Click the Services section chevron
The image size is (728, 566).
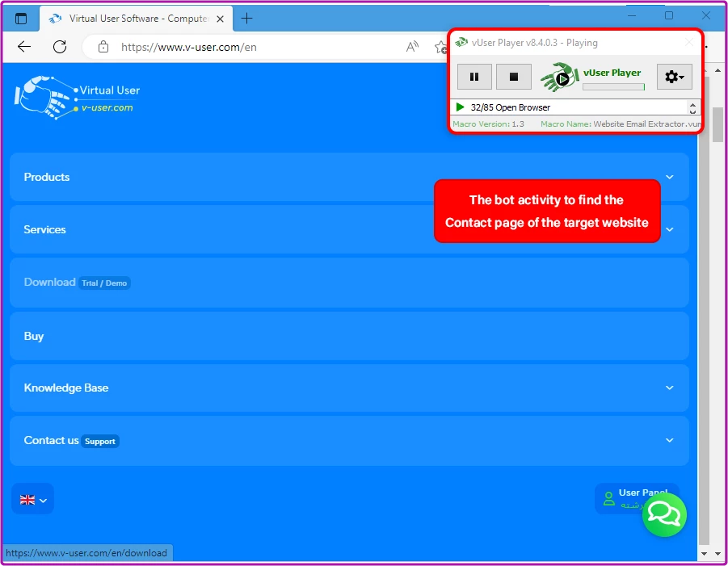670,229
